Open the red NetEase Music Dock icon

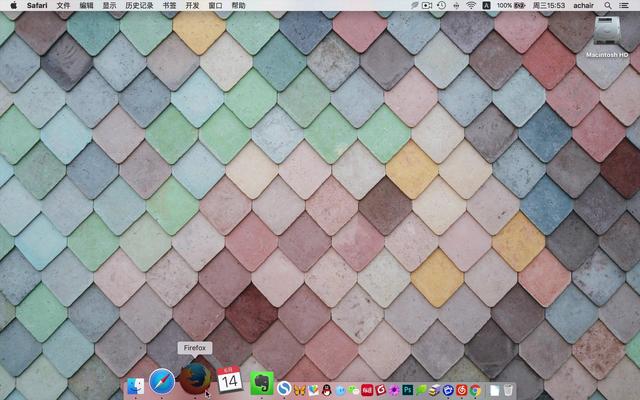tap(461, 390)
